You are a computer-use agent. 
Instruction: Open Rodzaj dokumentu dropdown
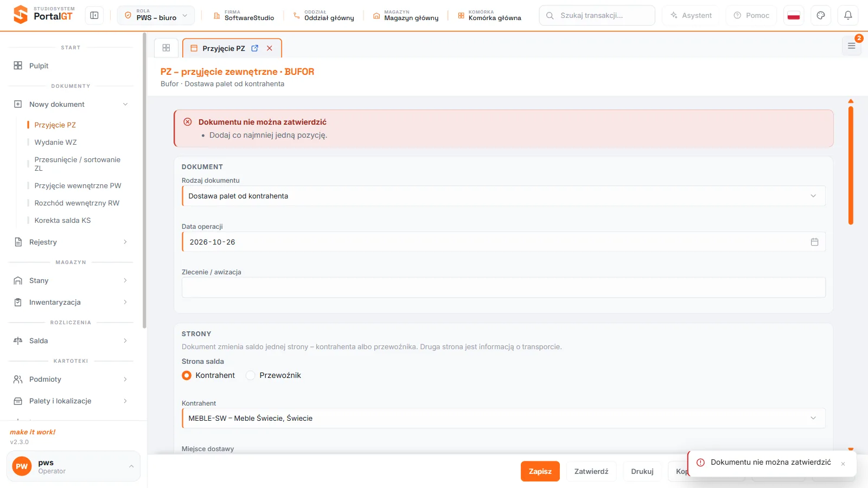point(503,196)
